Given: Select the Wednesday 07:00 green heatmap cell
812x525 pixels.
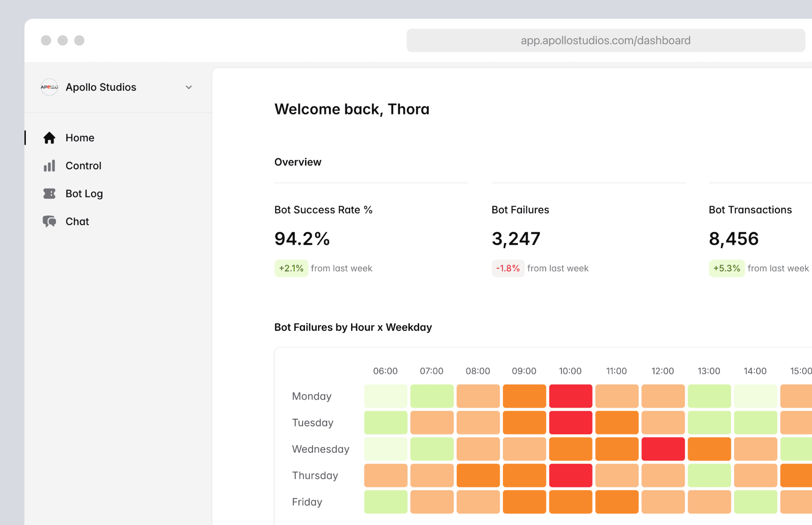Looking at the screenshot, I should (x=432, y=449).
